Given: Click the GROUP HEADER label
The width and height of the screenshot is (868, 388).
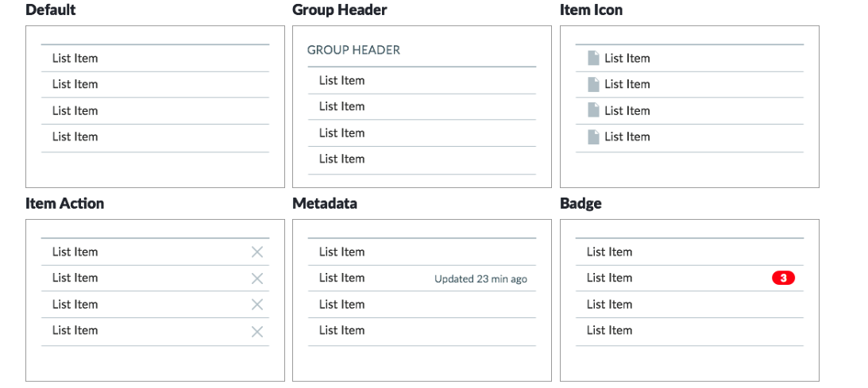Looking at the screenshot, I should pos(353,50).
